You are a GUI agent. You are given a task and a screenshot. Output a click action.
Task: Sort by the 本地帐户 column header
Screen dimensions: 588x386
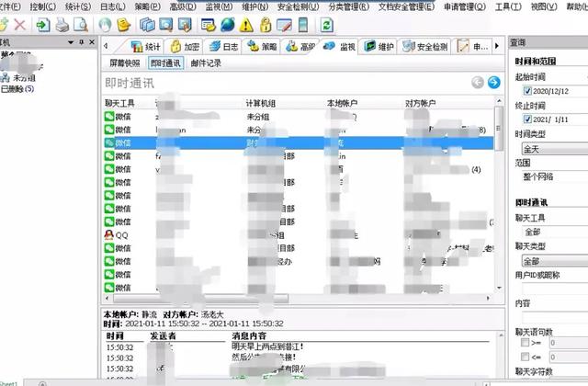(343, 103)
